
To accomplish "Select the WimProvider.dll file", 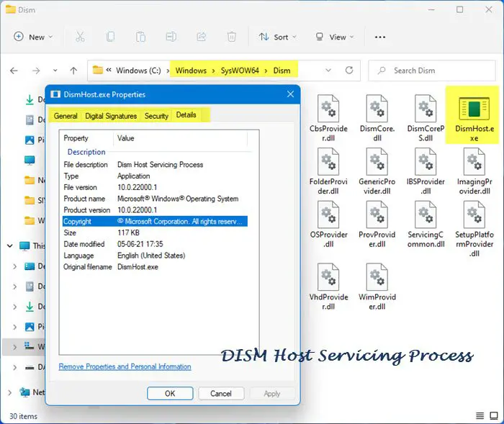I will [377, 287].
